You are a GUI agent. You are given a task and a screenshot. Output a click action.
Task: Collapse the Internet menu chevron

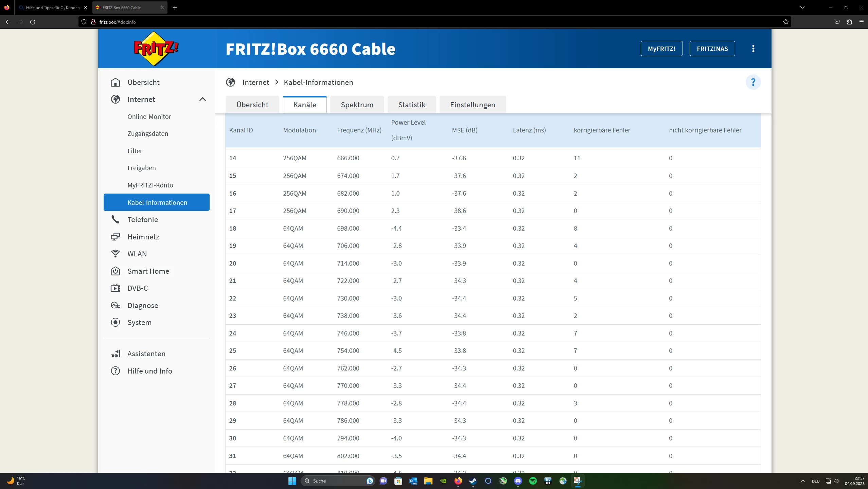[202, 99]
